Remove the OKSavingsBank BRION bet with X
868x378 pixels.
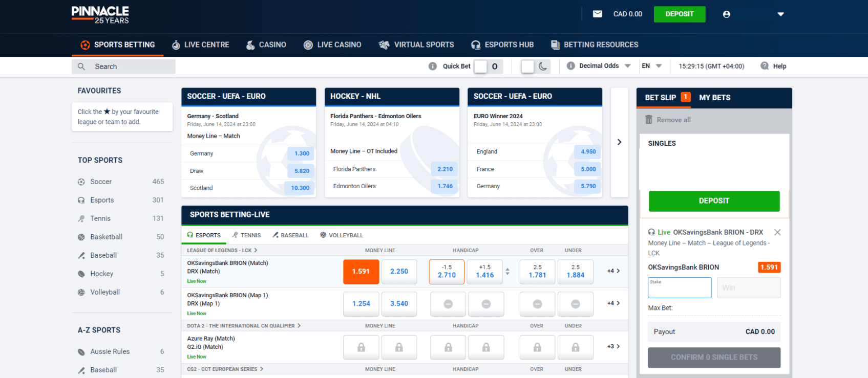tap(777, 232)
